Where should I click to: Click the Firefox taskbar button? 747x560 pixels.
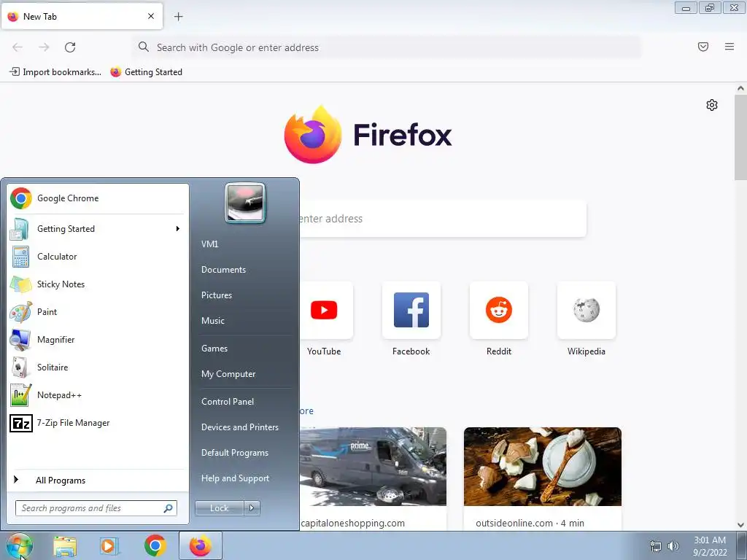click(x=201, y=545)
